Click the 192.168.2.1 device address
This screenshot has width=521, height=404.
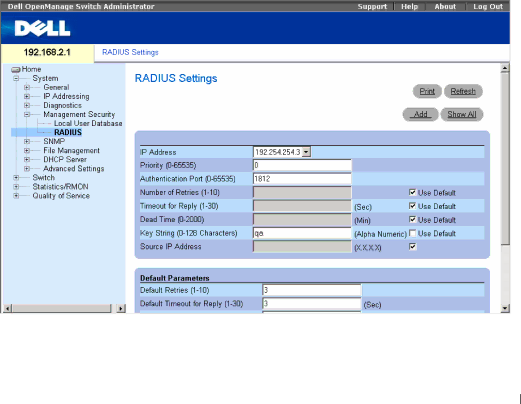(47, 52)
